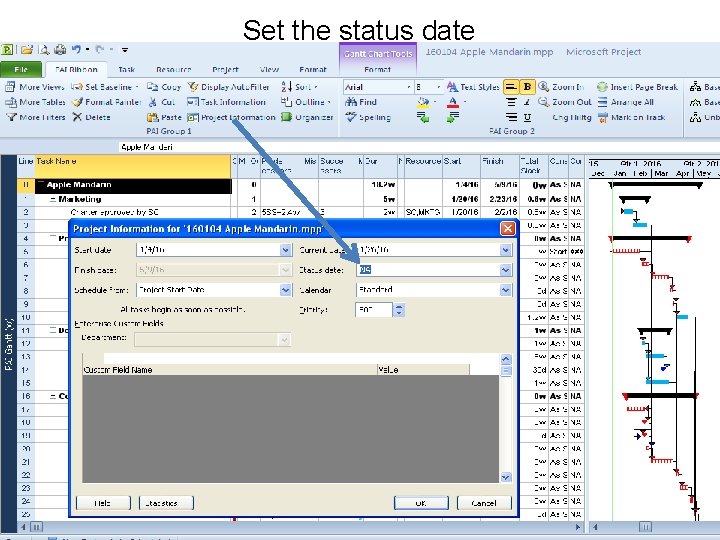Open Task Information dialog

tap(226, 102)
